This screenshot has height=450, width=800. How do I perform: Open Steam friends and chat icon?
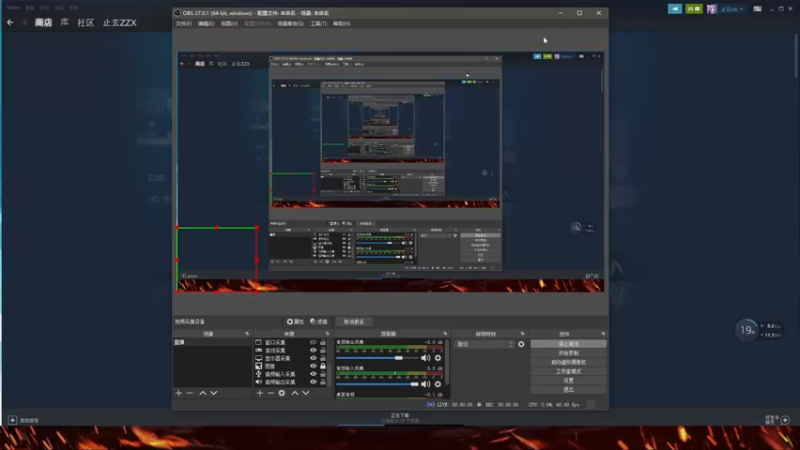(x=785, y=420)
